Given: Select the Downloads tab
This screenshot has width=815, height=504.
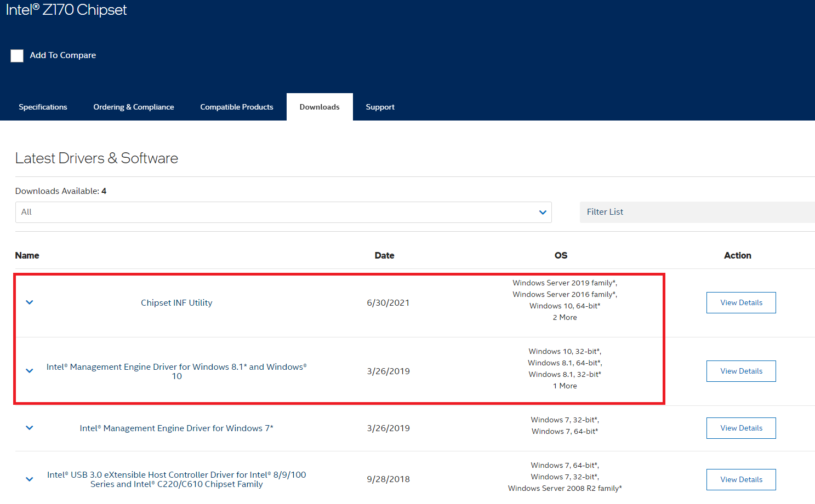Looking at the screenshot, I should coord(320,107).
